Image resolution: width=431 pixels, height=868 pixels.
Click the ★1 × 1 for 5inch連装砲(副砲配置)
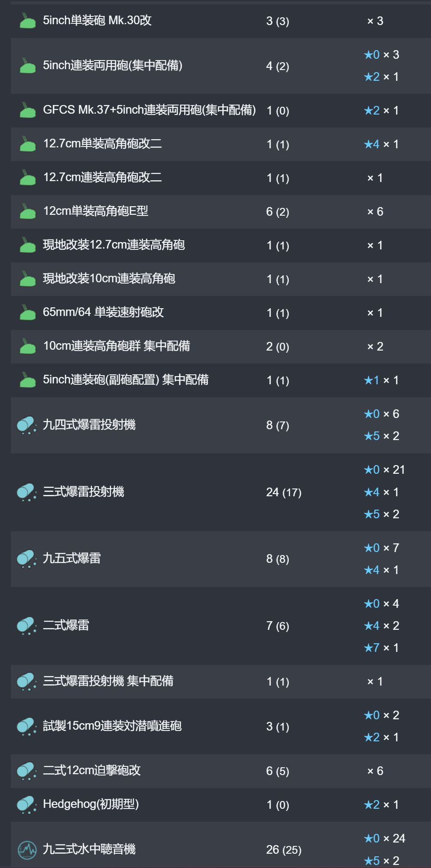coord(381,380)
